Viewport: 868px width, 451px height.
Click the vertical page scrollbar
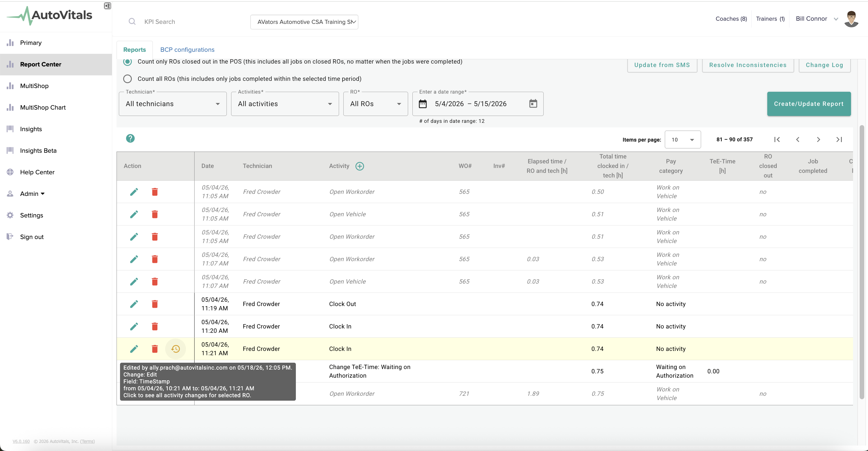point(862,262)
